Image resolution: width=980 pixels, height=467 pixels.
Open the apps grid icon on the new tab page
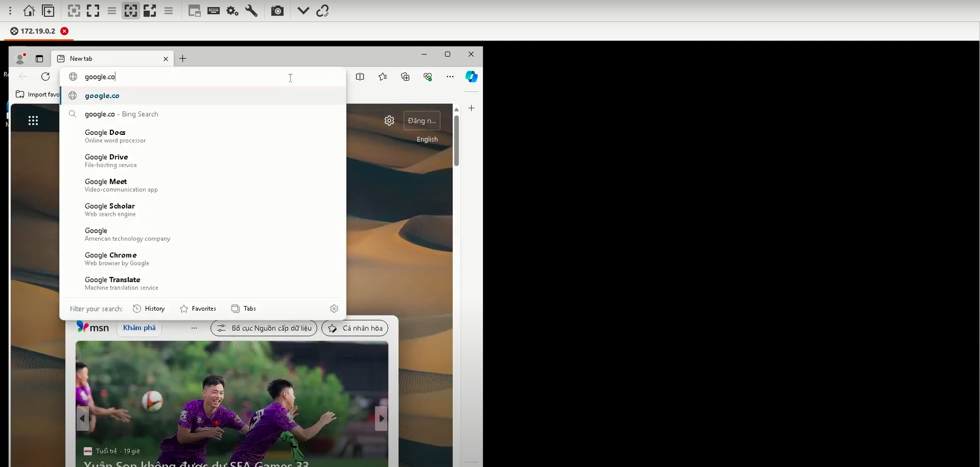click(x=33, y=121)
